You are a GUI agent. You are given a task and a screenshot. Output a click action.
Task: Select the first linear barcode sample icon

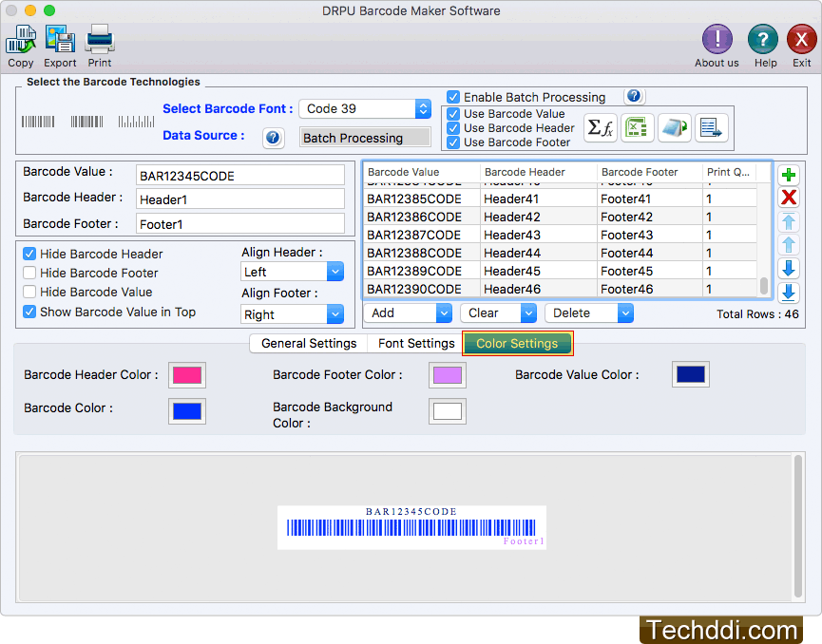[38, 123]
